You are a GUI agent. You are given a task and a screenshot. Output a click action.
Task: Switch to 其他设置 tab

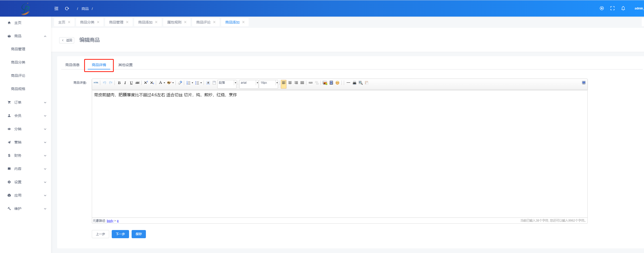click(x=125, y=65)
